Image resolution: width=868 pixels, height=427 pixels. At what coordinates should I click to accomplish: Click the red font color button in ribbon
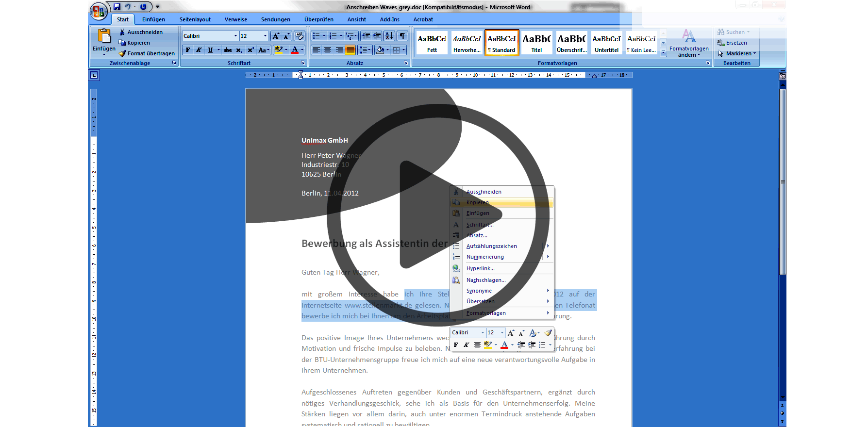click(295, 50)
